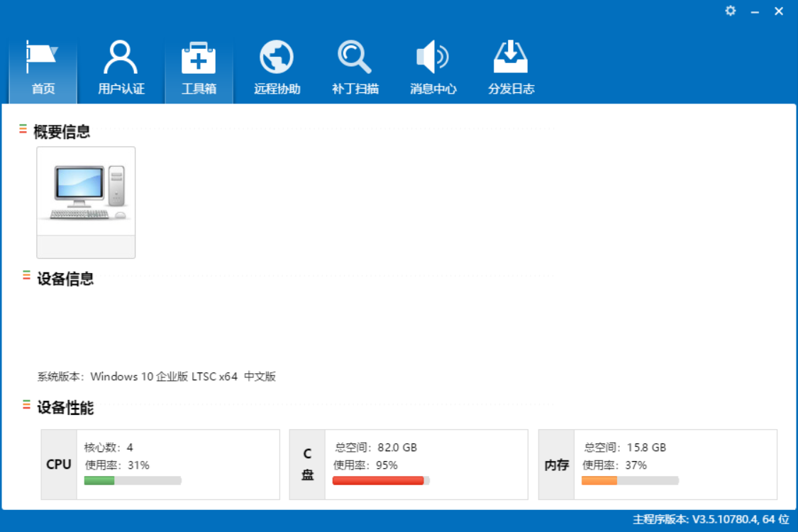Image resolution: width=798 pixels, height=532 pixels.
Task: Click the 设备信息 section heading
Action: [65, 279]
